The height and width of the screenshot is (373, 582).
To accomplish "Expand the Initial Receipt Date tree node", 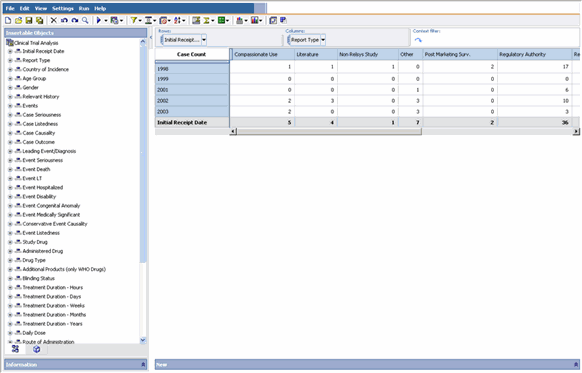I will pyautogui.click(x=10, y=51).
